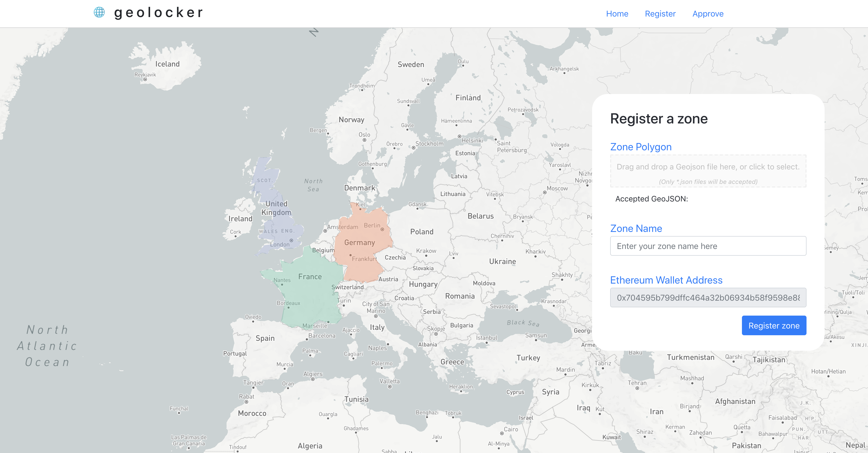Open the Home navigation link

click(617, 14)
